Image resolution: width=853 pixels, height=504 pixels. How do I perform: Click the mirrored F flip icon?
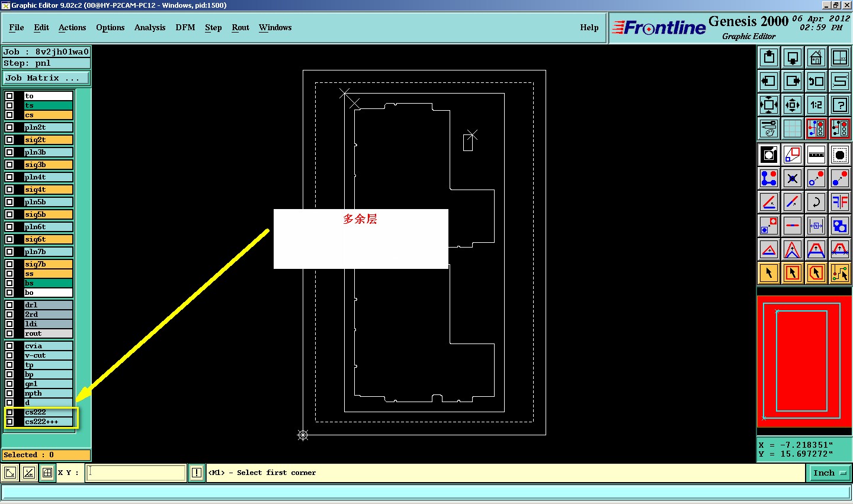pos(840,202)
